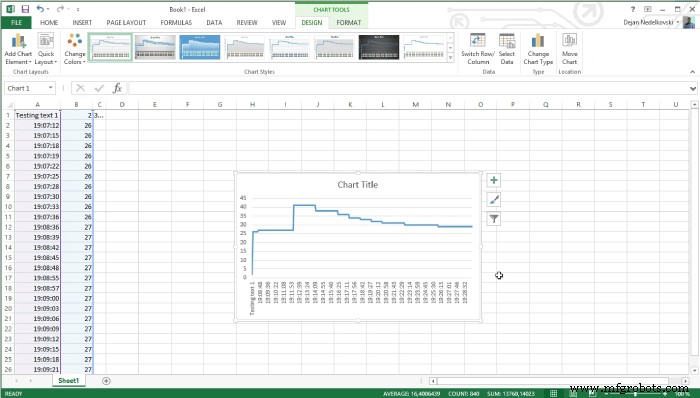Switch to the INSERT tab
This screenshot has height=398, width=700.
[82, 22]
